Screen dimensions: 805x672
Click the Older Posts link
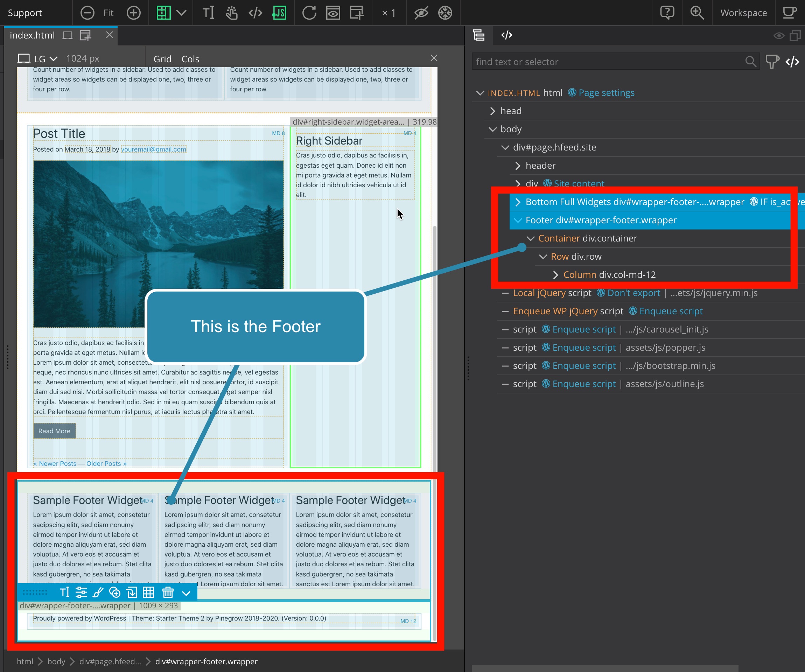click(x=106, y=463)
